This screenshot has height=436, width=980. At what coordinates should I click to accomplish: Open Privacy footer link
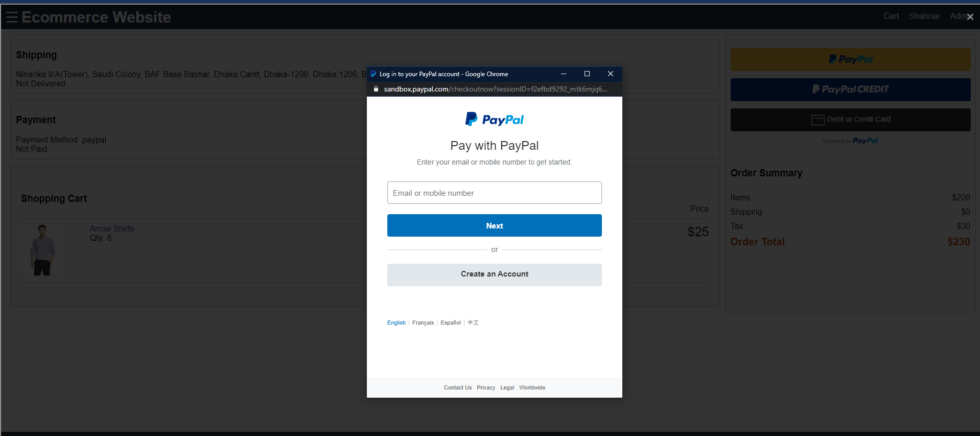[x=486, y=387]
